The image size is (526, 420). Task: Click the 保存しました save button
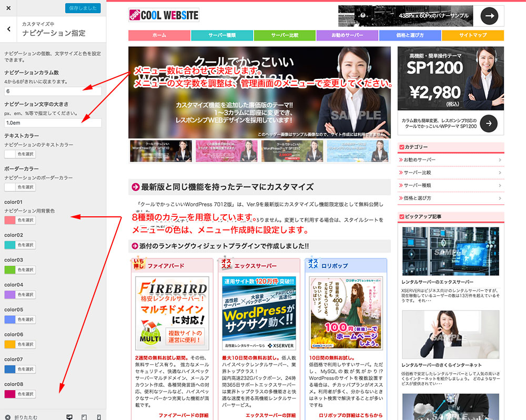pyautogui.click(x=83, y=8)
